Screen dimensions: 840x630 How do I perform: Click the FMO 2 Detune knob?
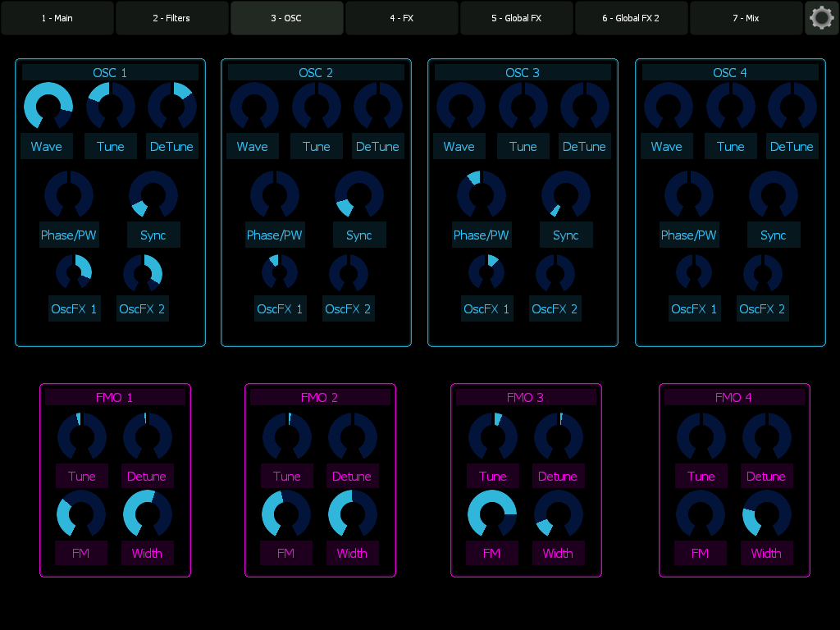353,436
